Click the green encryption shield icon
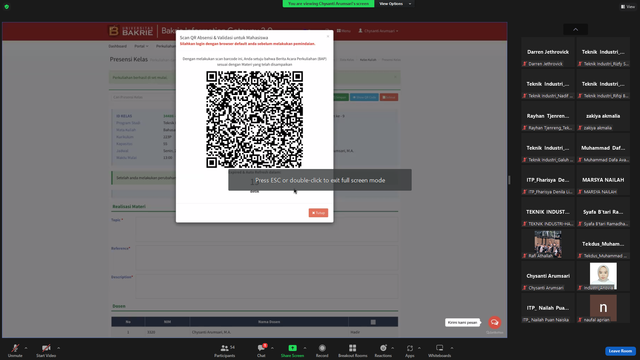This screenshot has width=640, height=360. (x=7, y=7)
